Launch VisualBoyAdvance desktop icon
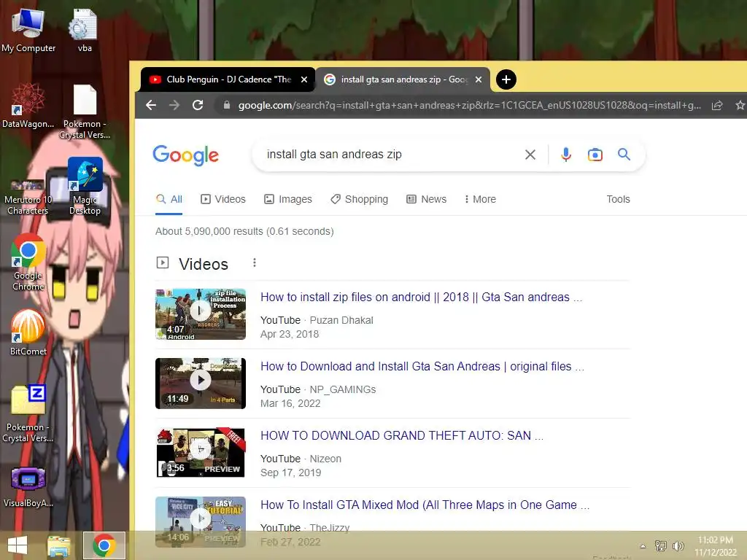This screenshot has width=747, height=560. [28, 486]
